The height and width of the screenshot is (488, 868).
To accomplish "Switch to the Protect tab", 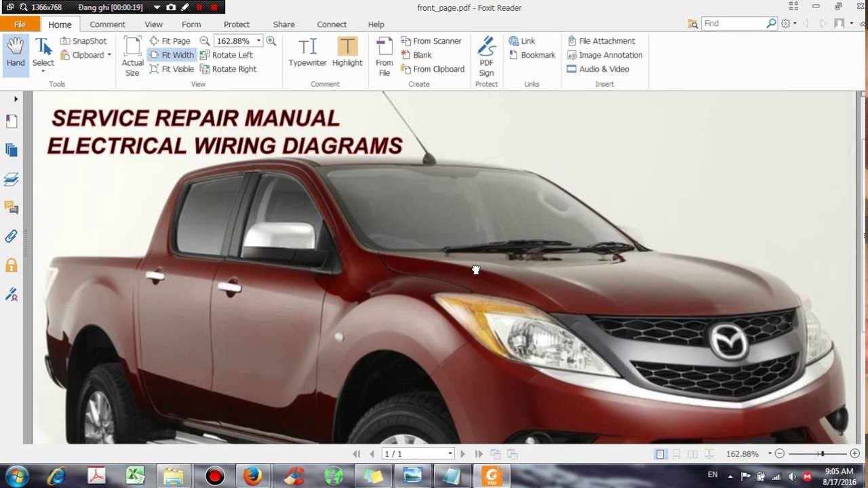I will click(x=237, y=24).
